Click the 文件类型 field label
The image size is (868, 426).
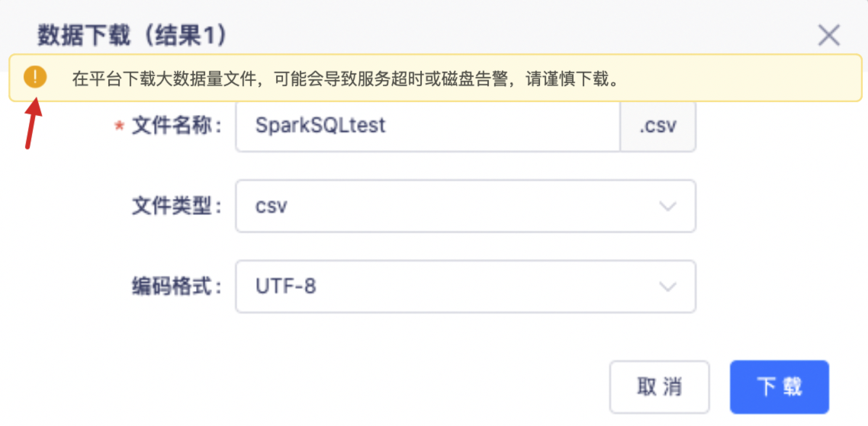(177, 207)
